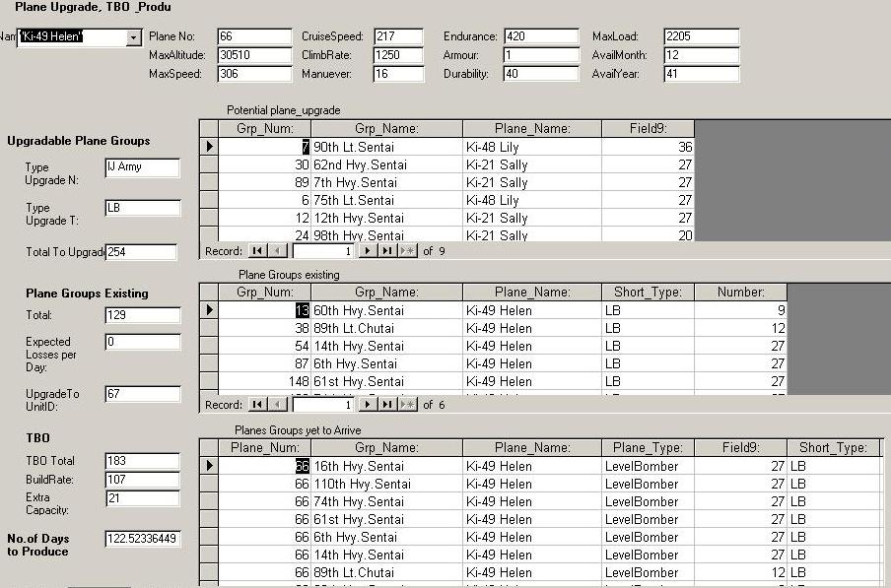Image resolution: width=891 pixels, height=588 pixels.
Task: Select the 54 Grp_Num cell in existing groups
Action: pyautogui.click(x=265, y=347)
